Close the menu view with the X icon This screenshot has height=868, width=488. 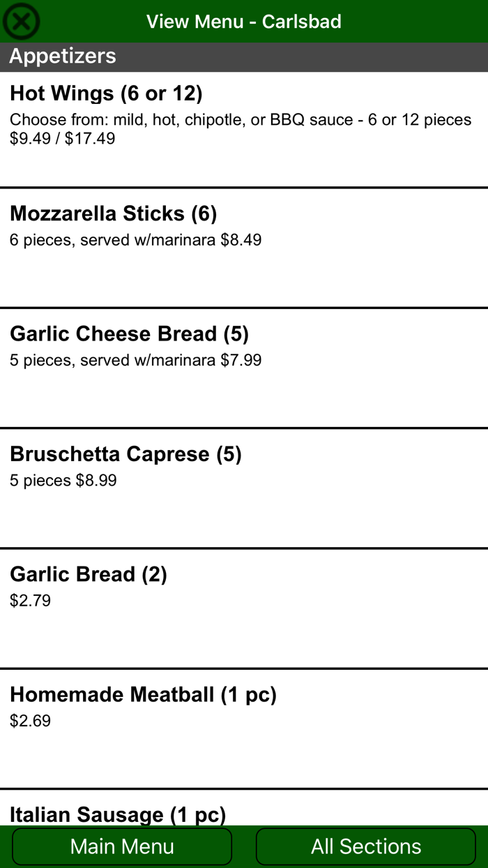21,21
